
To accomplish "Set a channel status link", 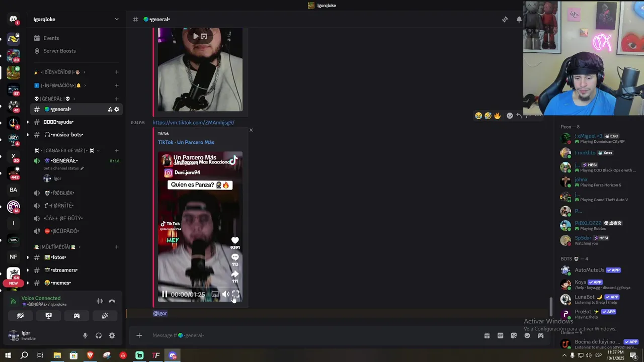I will pos(63,168).
